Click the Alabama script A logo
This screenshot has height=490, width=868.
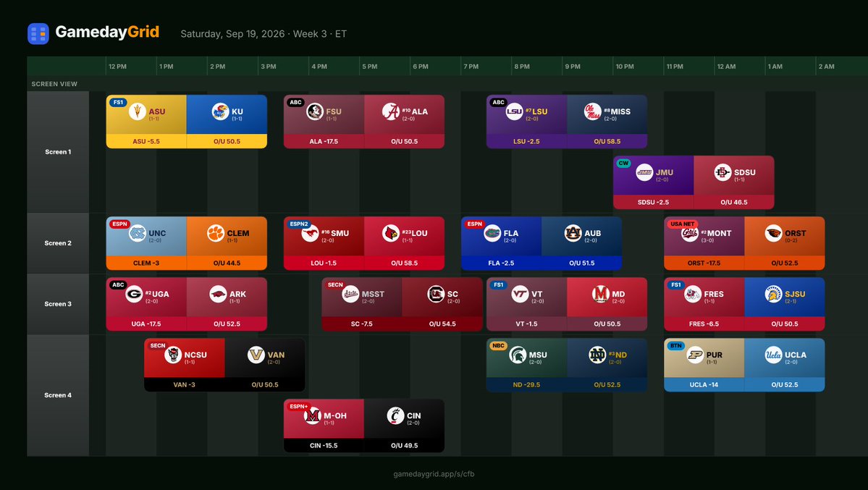tap(391, 111)
